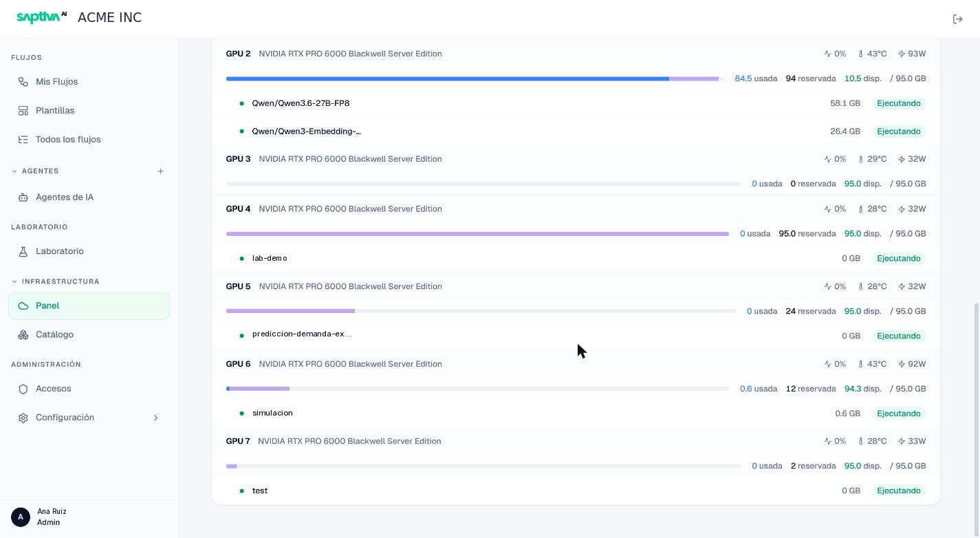
Task: Collapse the Infraestructura section
Action: point(14,282)
